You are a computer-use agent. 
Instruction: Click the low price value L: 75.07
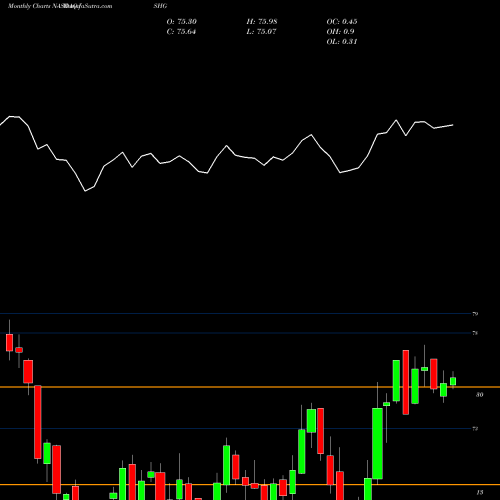coord(262,32)
